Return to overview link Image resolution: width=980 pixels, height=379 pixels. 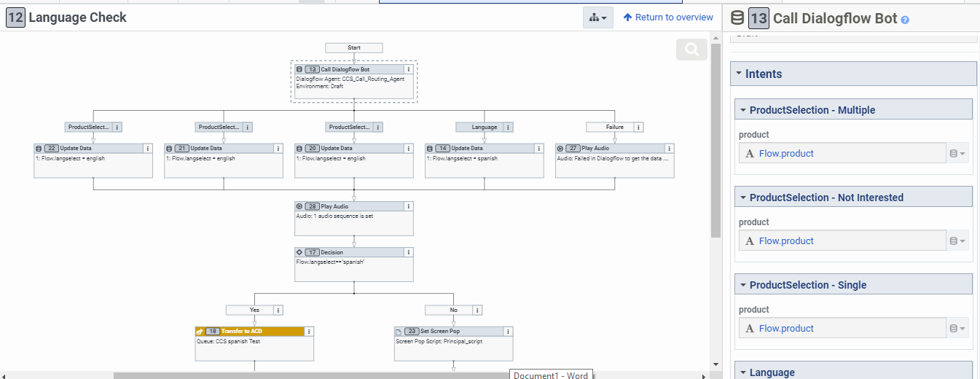point(668,17)
